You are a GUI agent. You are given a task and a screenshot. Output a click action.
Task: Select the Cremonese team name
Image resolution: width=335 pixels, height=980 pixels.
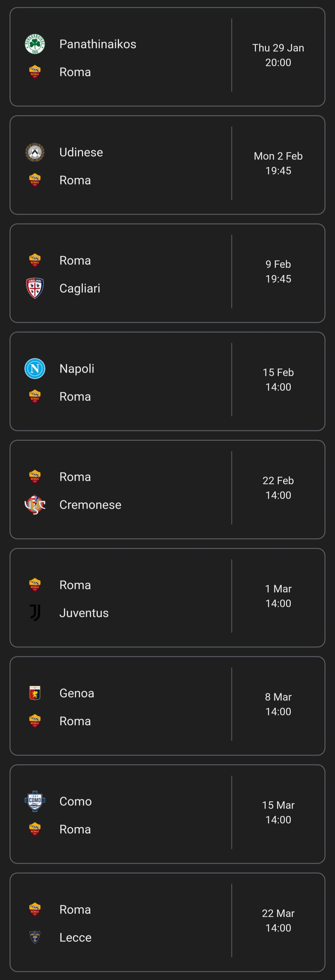[x=90, y=504]
